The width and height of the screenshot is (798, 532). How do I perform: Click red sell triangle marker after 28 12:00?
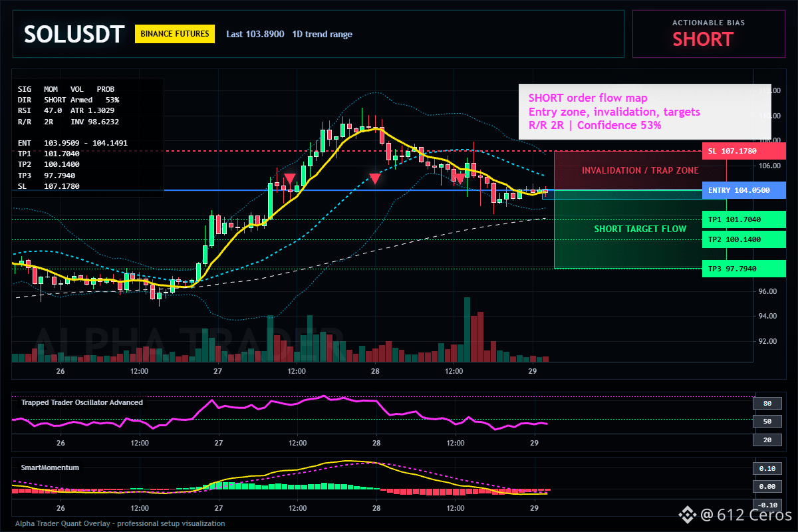460,178
